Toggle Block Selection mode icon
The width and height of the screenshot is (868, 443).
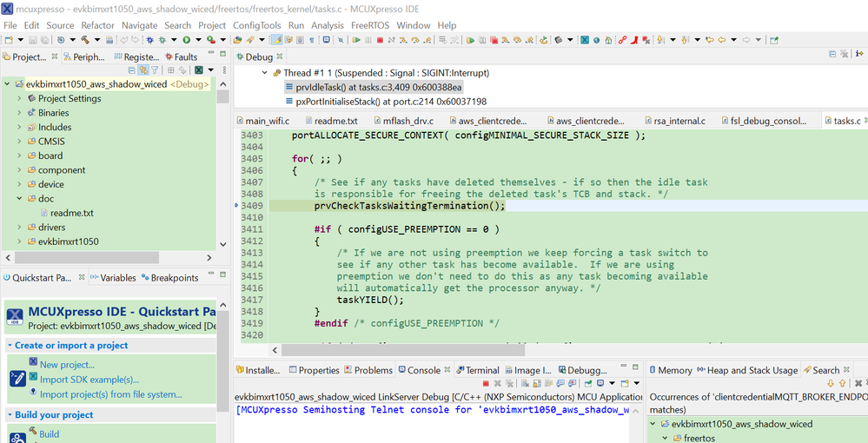(x=300, y=40)
